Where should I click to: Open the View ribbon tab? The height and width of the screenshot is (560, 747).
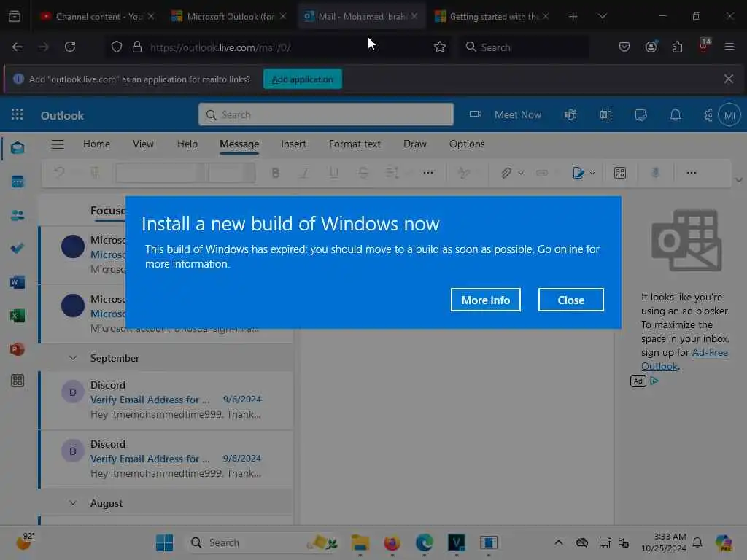pyautogui.click(x=144, y=144)
